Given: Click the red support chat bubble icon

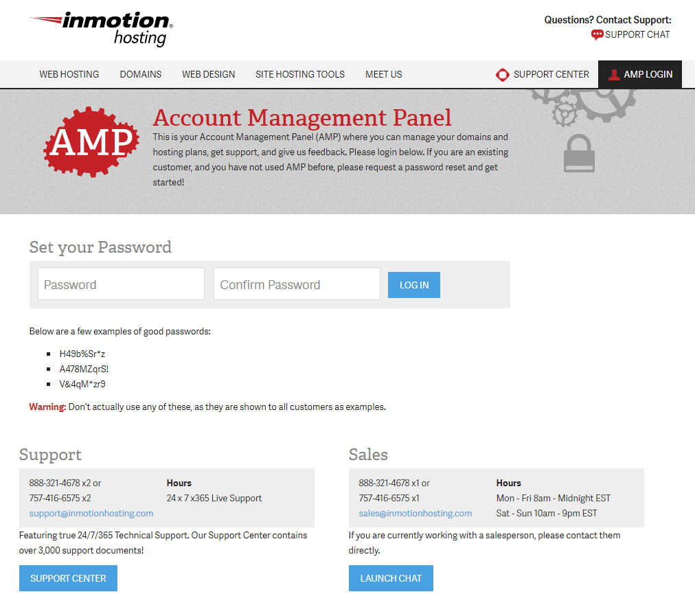Looking at the screenshot, I should (x=597, y=34).
